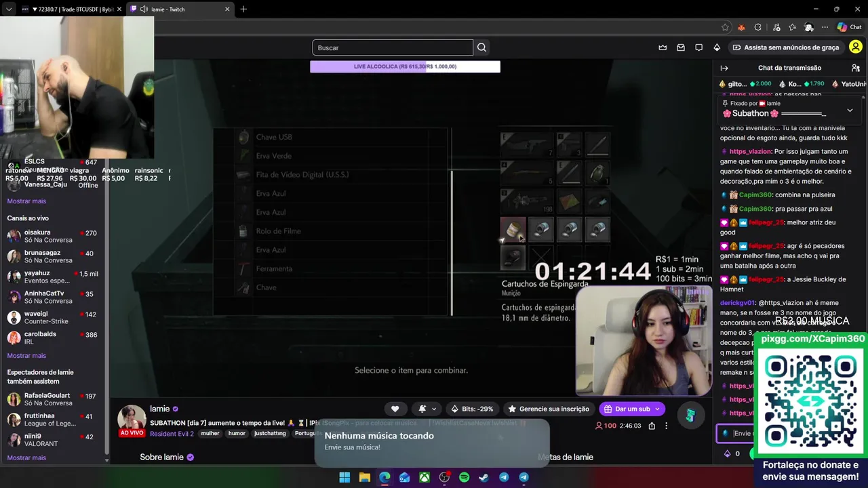Viewport: 868px width, 488px height.
Task: Open the Dar um sub dropdown arrow
Action: click(x=657, y=409)
